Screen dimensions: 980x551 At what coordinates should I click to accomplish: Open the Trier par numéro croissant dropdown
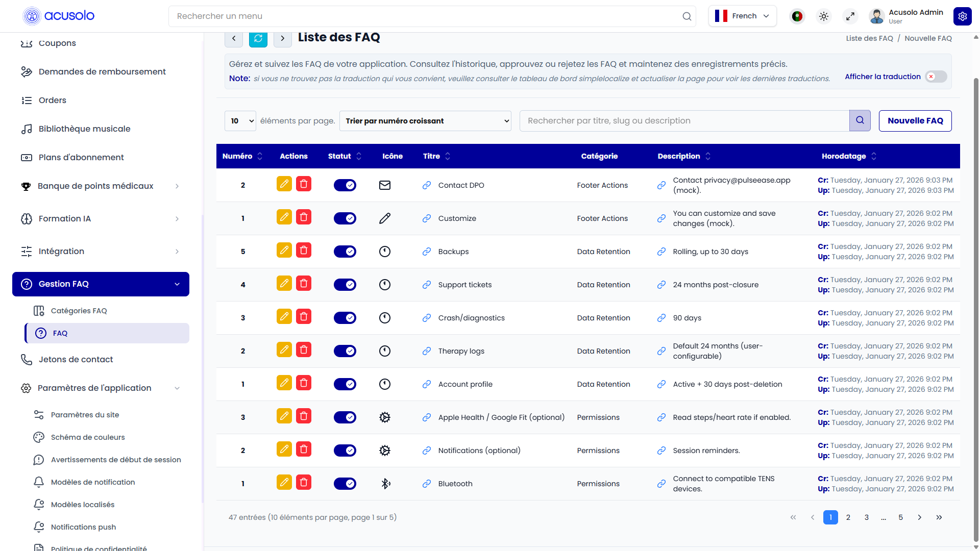[425, 121]
